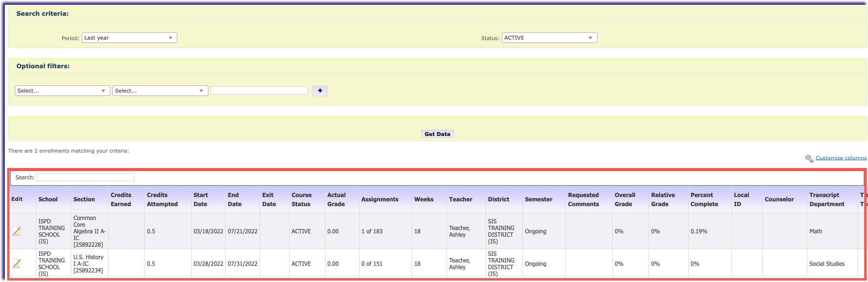Click the plus button to add filter
Screen dimensions: 868x282
(x=320, y=91)
